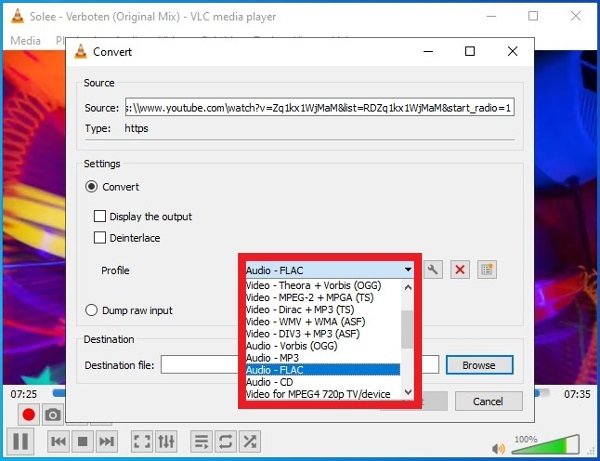Open extended settings equalizer icon
The width and height of the screenshot is (600, 461).
(x=166, y=441)
